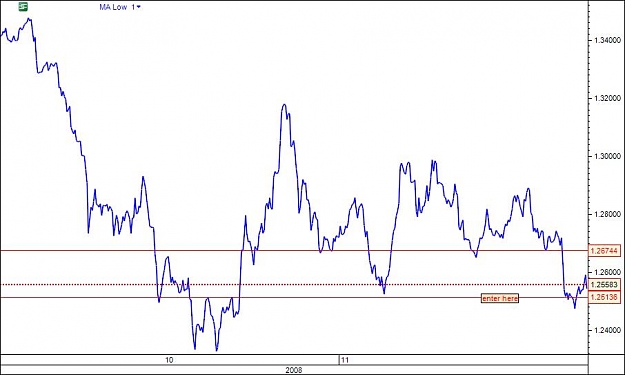Click the MA Low 1 indicator label
This screenshot has height=375, width=625.
tap(117, 7)
